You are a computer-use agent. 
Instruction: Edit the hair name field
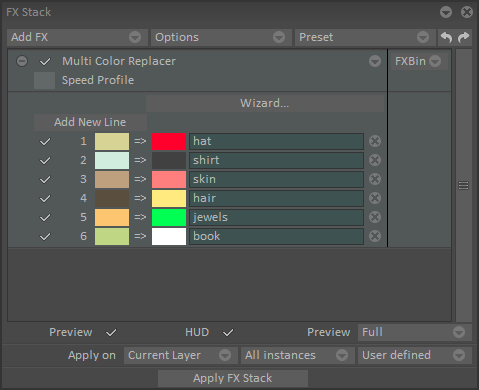(x=276, y=198)
